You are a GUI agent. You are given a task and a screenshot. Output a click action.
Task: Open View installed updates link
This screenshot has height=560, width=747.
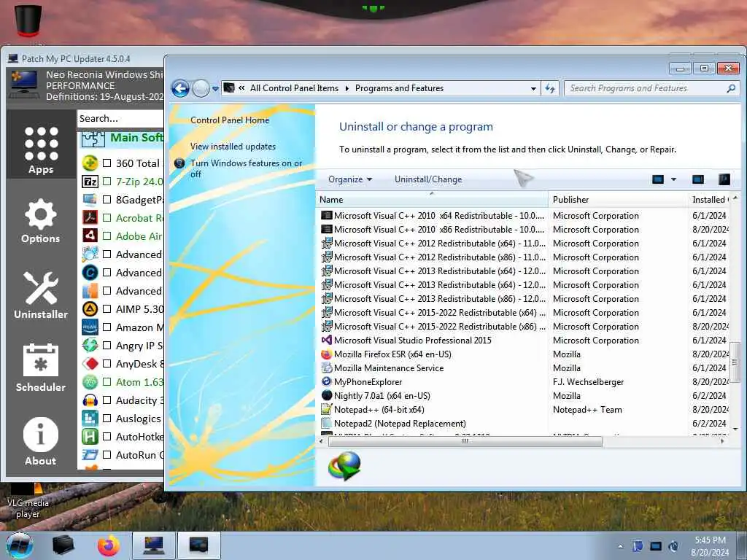click(x=233, y=147)
